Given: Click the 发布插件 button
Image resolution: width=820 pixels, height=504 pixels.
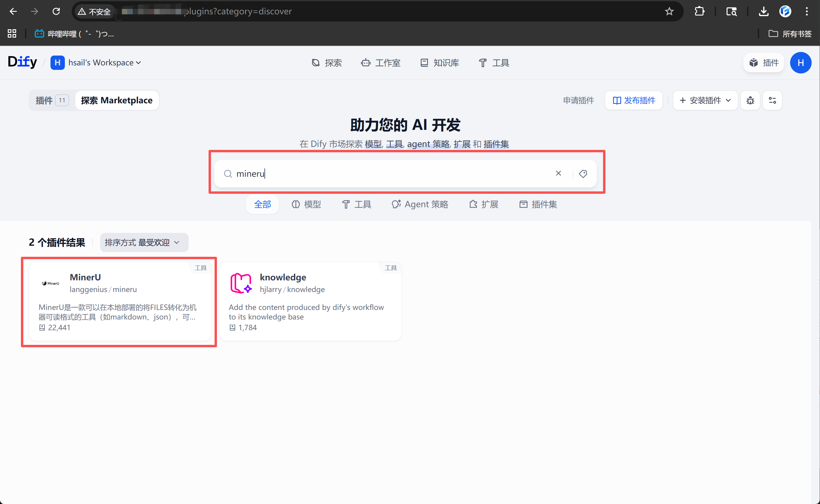Looking at the screenshot, I should 634,100.
